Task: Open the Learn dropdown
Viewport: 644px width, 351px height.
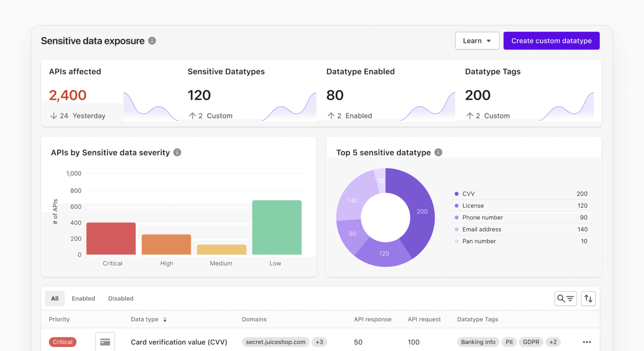Action: click(477, 41)
